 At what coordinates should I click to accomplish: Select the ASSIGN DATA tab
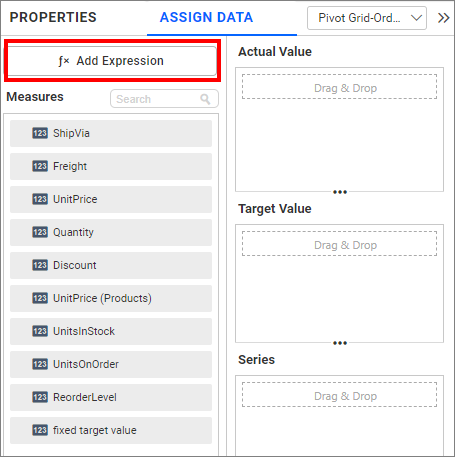206,17
